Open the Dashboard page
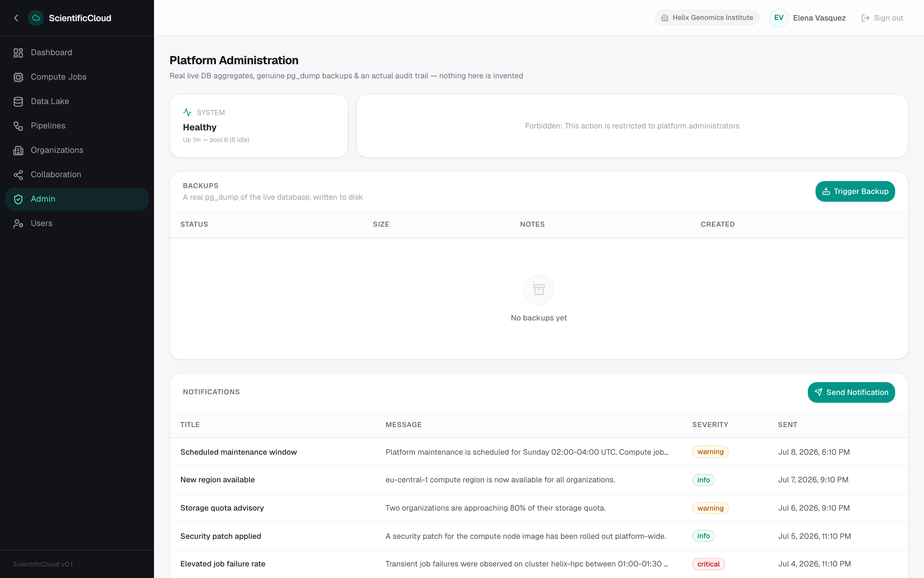924x578 pixels. pyautogui.click(x=77, y=53)
